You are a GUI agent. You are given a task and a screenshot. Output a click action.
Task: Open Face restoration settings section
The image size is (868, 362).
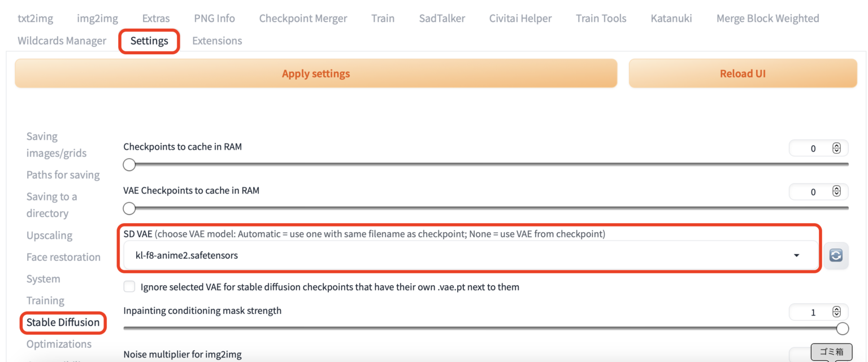[x=63, y=257]
